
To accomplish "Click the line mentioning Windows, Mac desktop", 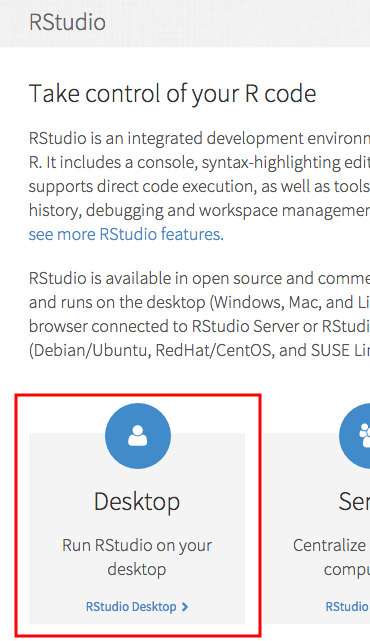I will 199,303.
